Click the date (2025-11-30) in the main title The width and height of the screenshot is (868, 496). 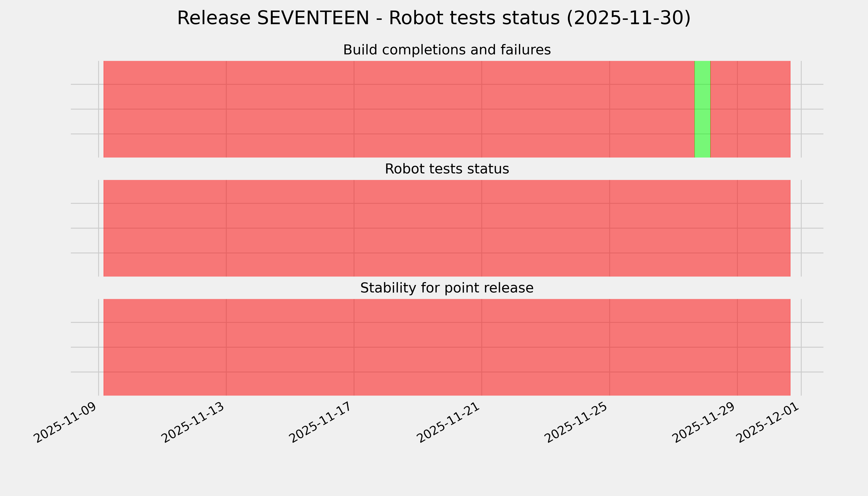coord(628,18)
